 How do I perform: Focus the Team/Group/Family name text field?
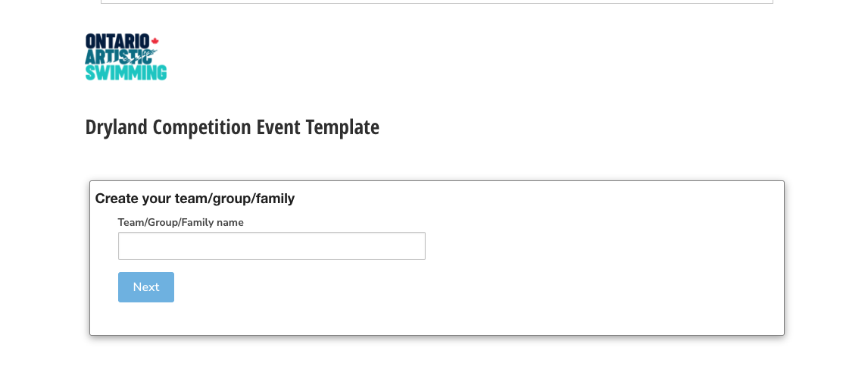pos(271,246)
